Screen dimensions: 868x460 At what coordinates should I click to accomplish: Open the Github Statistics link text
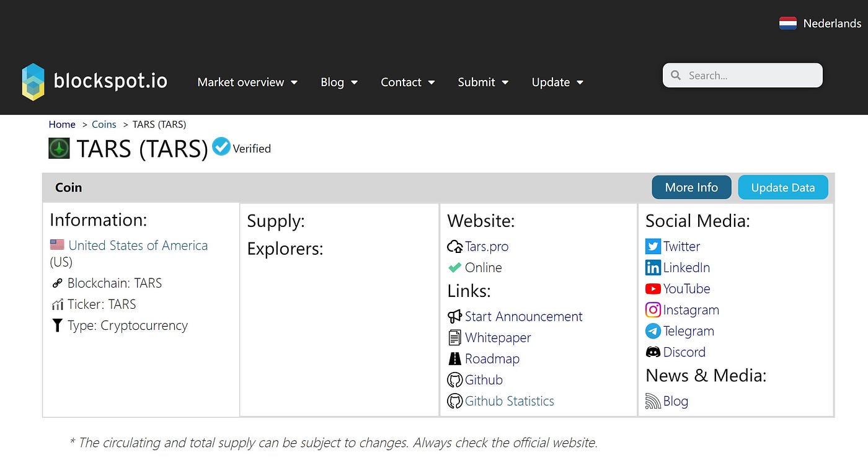510,401
